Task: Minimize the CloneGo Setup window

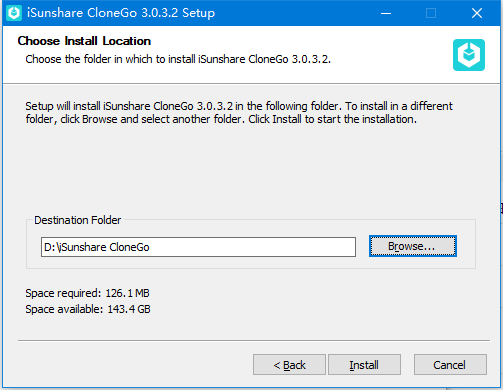Action: (x=386, y=13)
